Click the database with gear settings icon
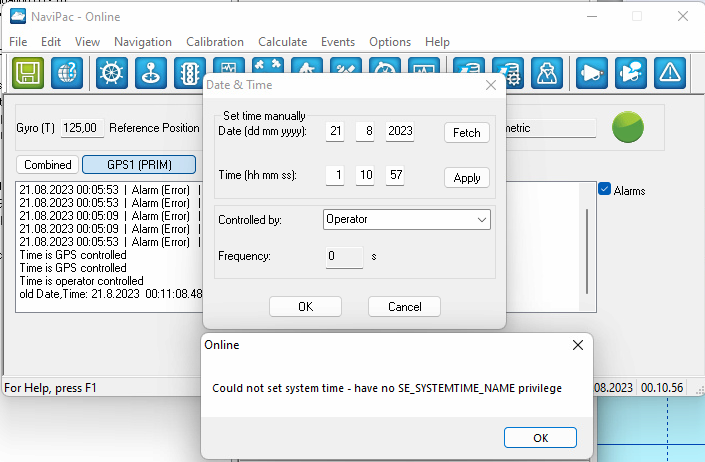Screen dimensions: 705x462 [x=510, y=73]
